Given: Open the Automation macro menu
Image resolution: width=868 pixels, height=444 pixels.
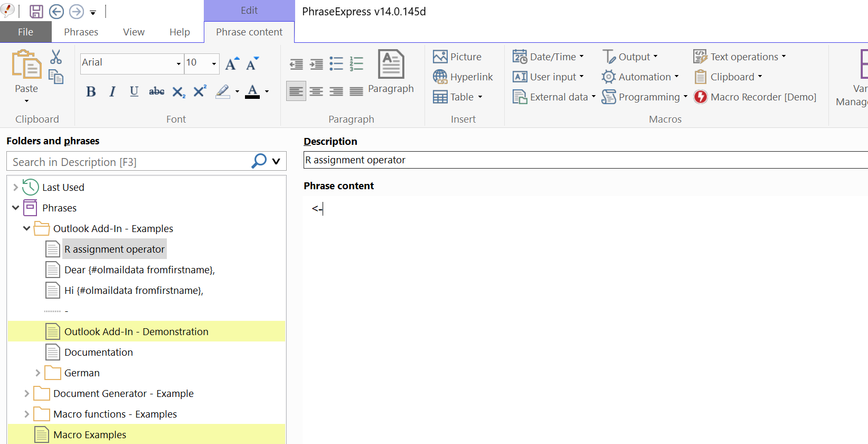Looking at the screenshot, I should (x=640, y=77).
